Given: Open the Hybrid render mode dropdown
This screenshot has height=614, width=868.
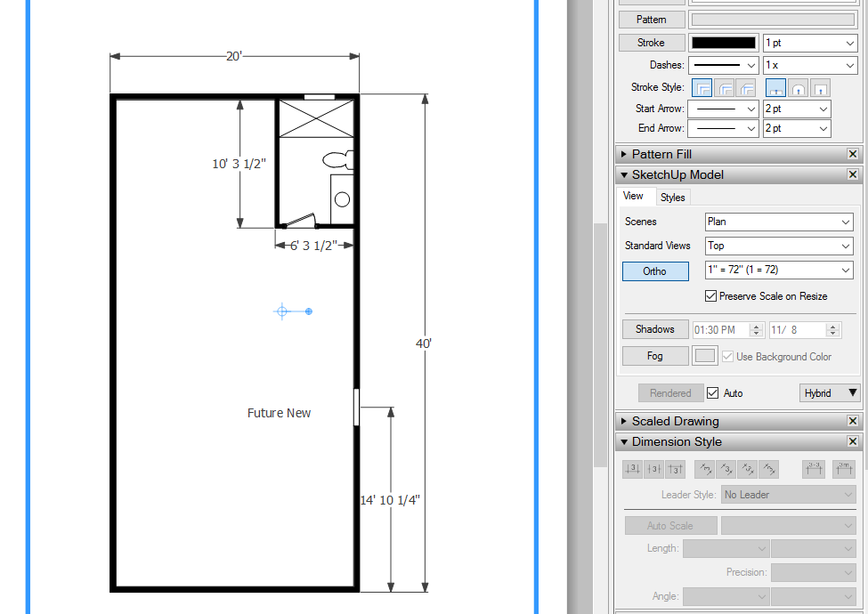Looking at the screenshot, I should [829, 392].
